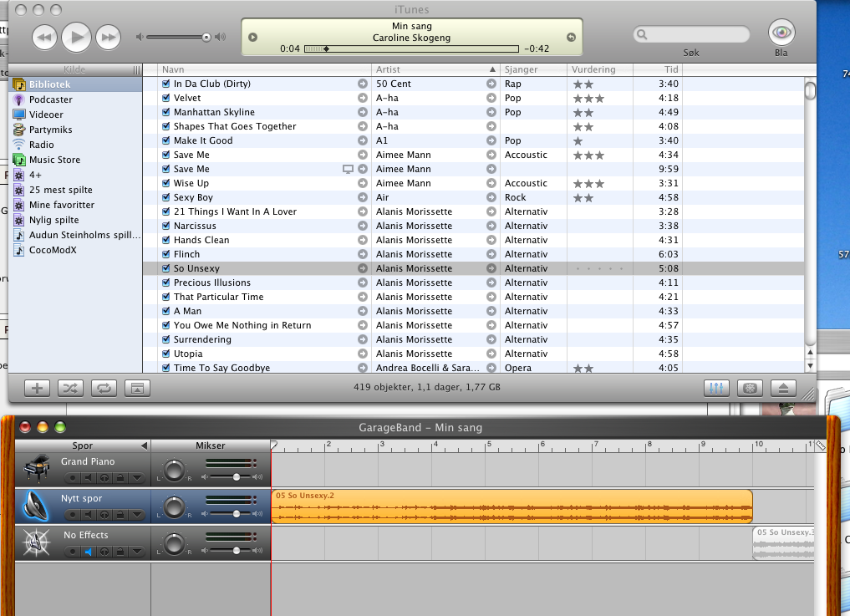Open the CocoModX playlist
Viewport: 850px width, 616px height.
click(75, 250)
